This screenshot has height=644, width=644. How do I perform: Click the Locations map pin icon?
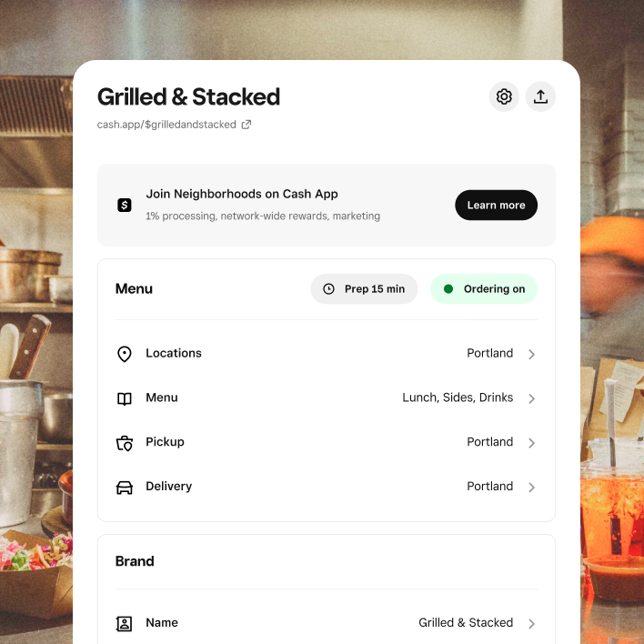click(x=125, y=354)
